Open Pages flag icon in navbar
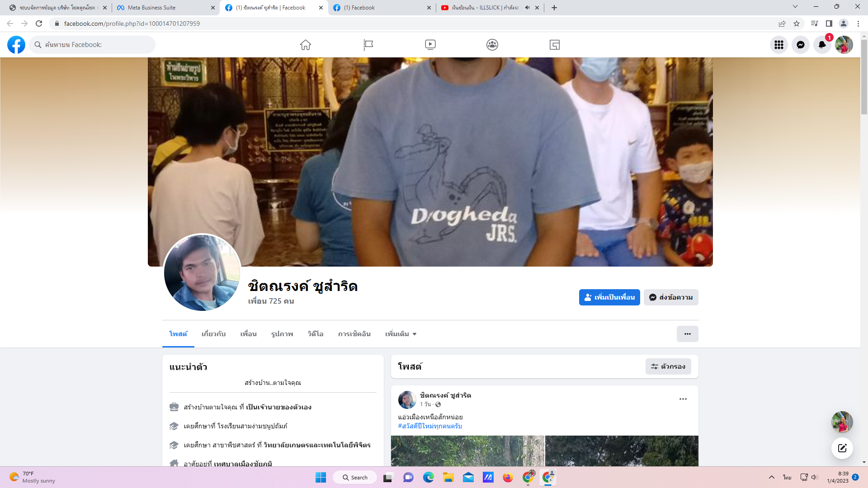This screenshot has height=488, width=868. point(368,45)
